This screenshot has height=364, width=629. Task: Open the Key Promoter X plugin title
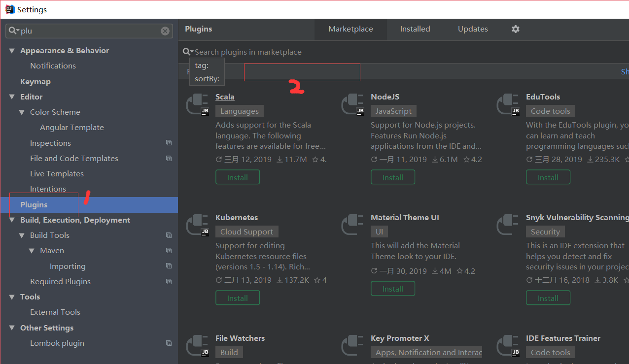(400, 338)
